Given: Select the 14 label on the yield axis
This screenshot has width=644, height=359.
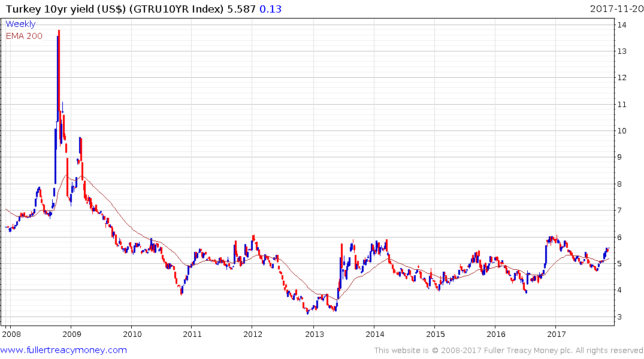Looking at the screenshot, I should coord(622,25).
